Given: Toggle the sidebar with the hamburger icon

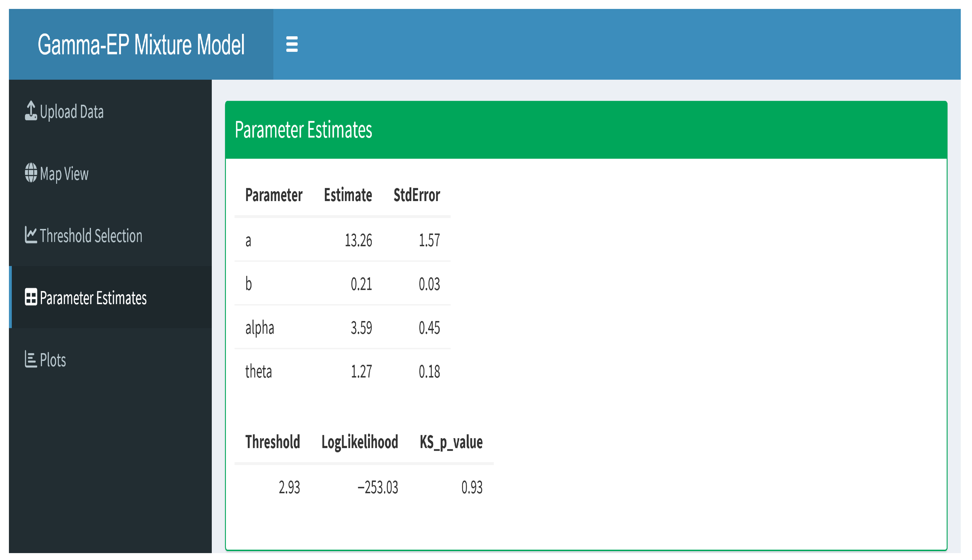Looking at the screenshot, I should (x=292, y=44).
